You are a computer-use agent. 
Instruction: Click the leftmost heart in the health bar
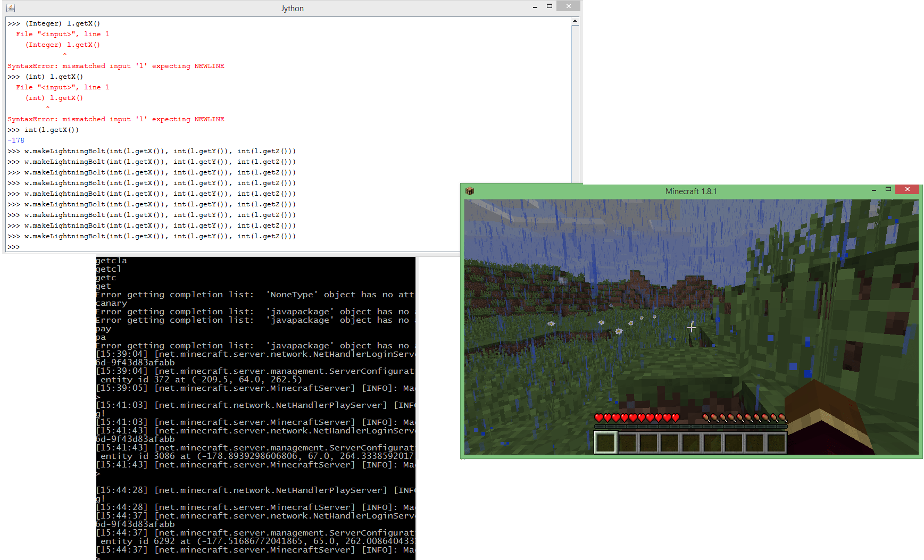[x=599, y=418]
